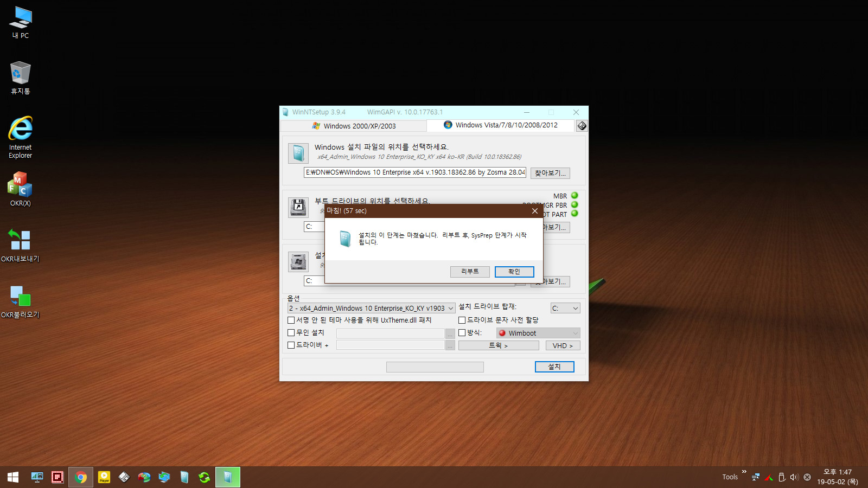The image size is (868, 488).
Task: Open the 휴지통 recycle bin icon
Action: pos(21,78)
